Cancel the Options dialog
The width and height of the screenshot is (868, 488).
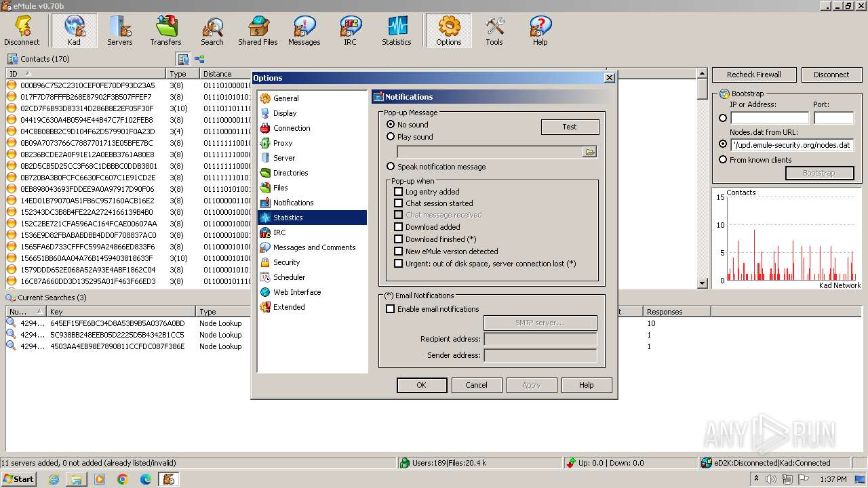click(477, 385)
